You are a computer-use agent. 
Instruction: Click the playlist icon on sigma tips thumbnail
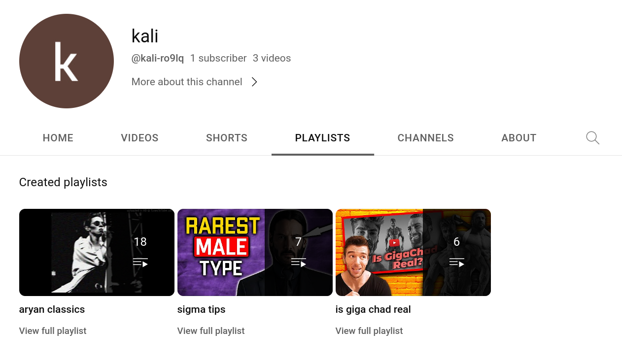pos(299,263)
